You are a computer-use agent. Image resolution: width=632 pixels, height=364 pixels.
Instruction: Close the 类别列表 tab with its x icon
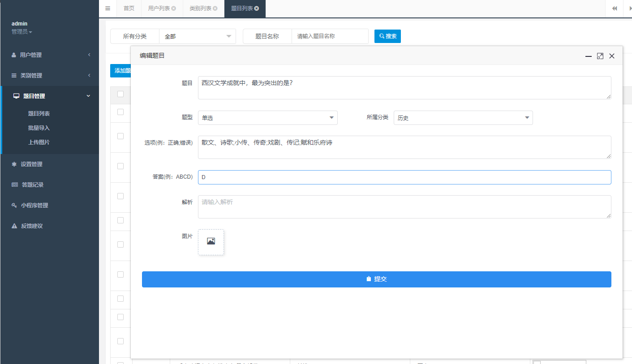point(215,9)
